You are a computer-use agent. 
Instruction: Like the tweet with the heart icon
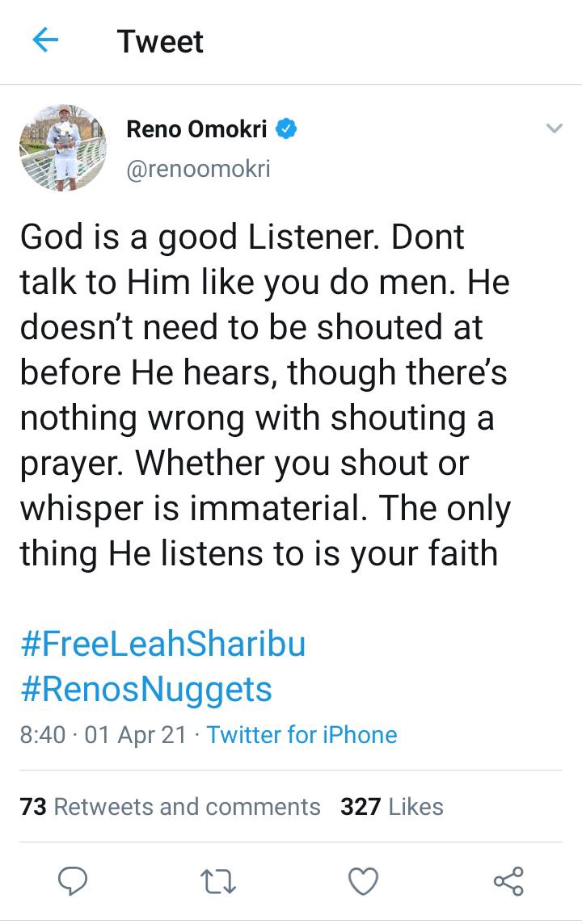363,881
